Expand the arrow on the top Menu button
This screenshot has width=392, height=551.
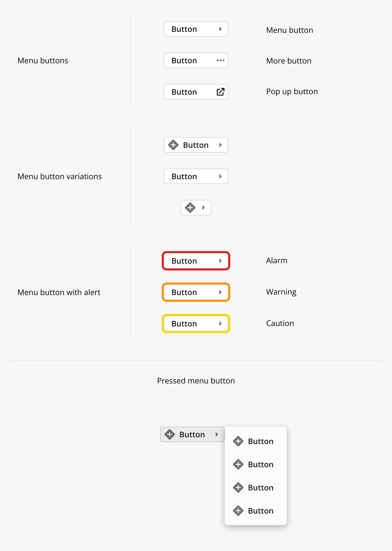[220, 29]
